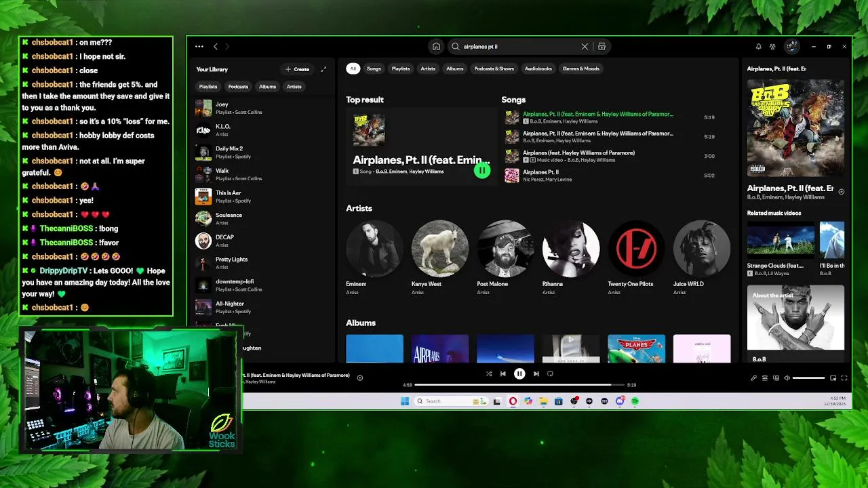This screenshot has width=868, height=488.
Task: Filter search results by Artists
Action: 428,68
